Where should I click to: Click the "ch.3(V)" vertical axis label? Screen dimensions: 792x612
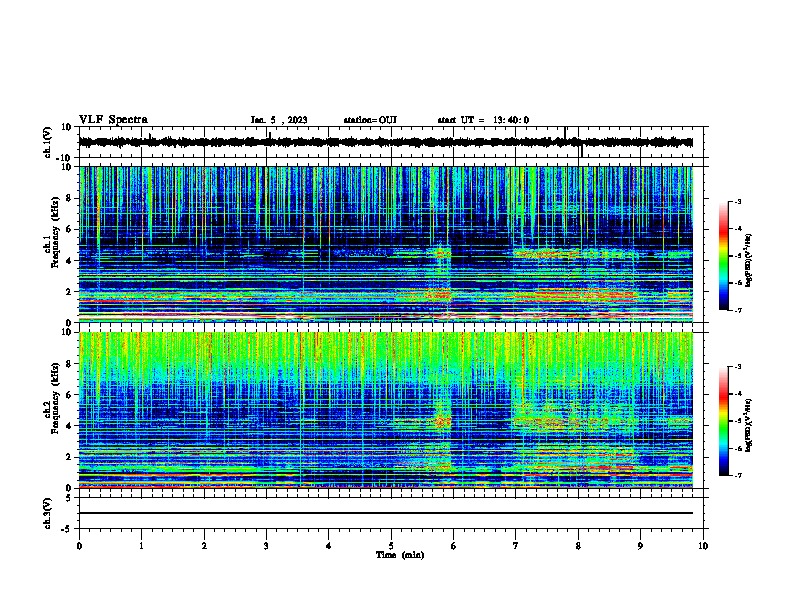point(48,513)
